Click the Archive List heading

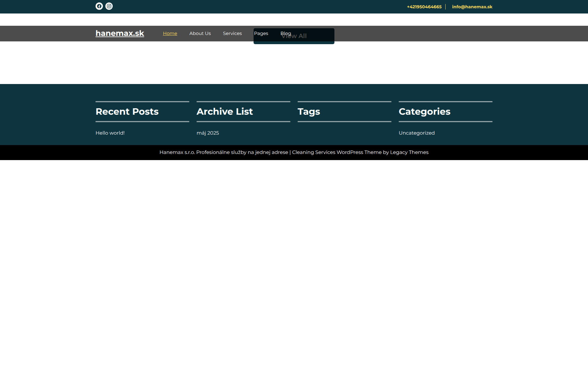point(224,112)
